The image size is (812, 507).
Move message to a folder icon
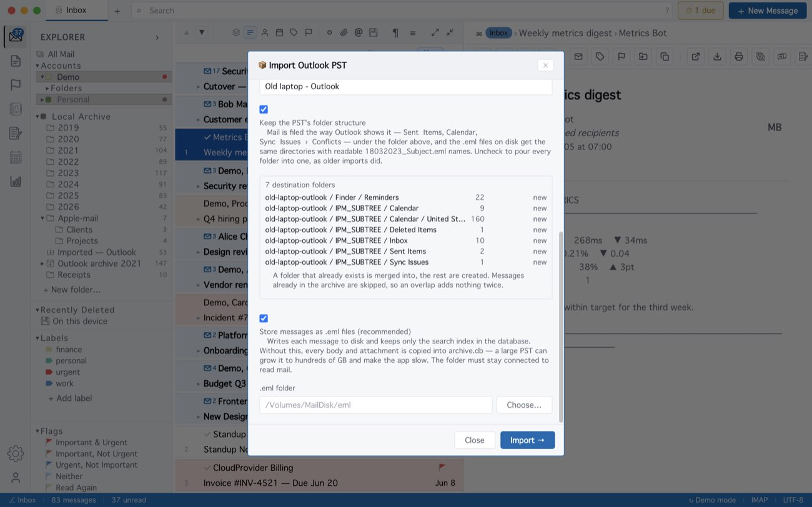643,57
